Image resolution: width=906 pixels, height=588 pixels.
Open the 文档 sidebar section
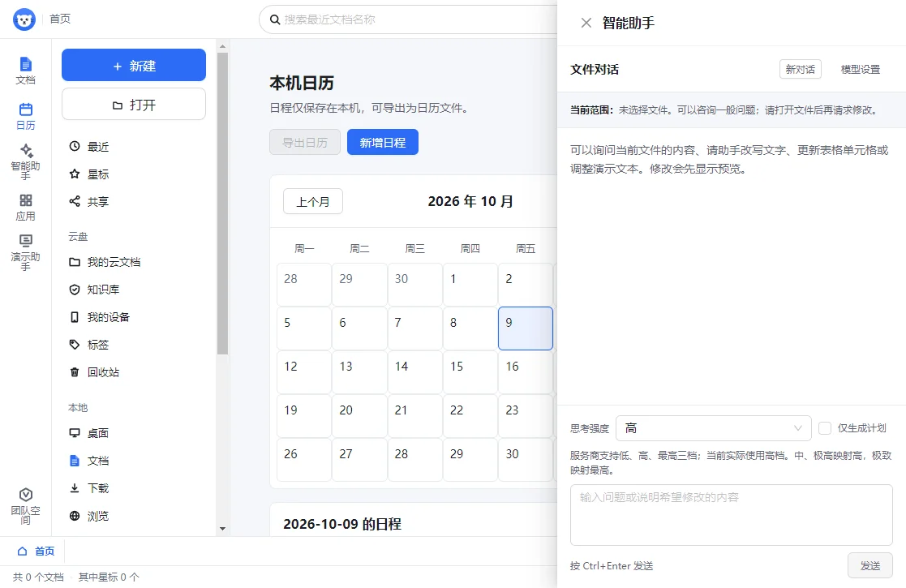pos(25,71)
